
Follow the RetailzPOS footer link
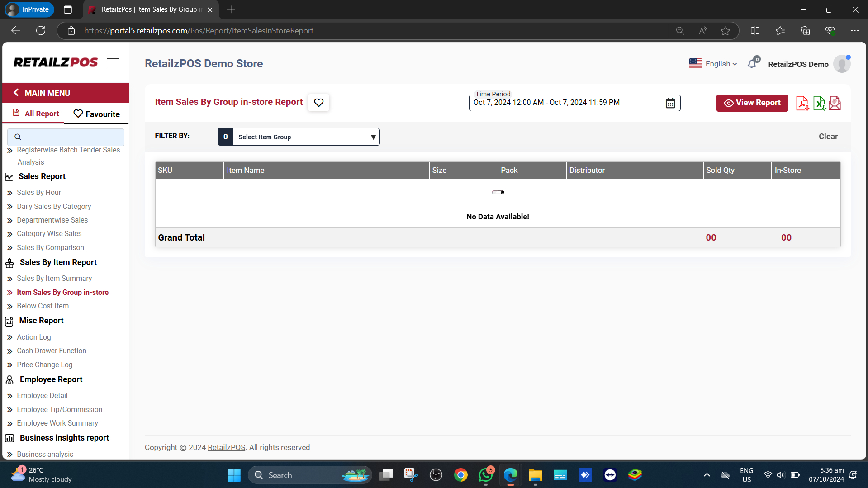click(226, 447)
